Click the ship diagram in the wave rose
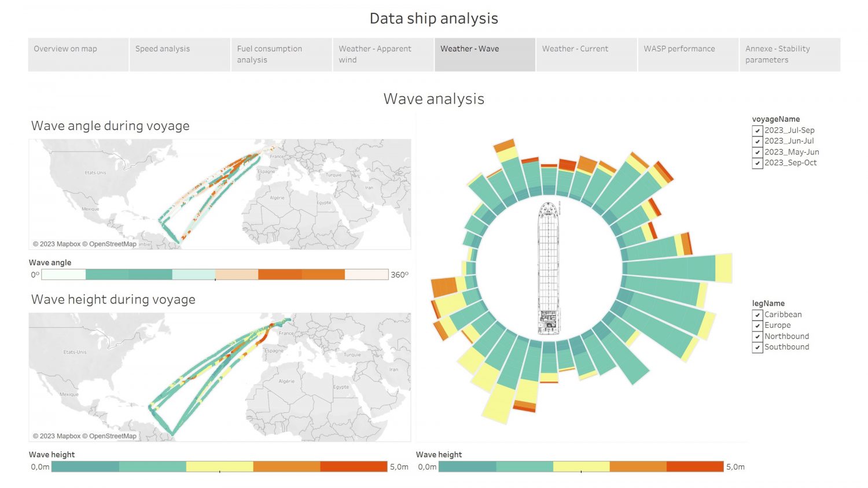This screenshot has height=488, width=868. 549,268
